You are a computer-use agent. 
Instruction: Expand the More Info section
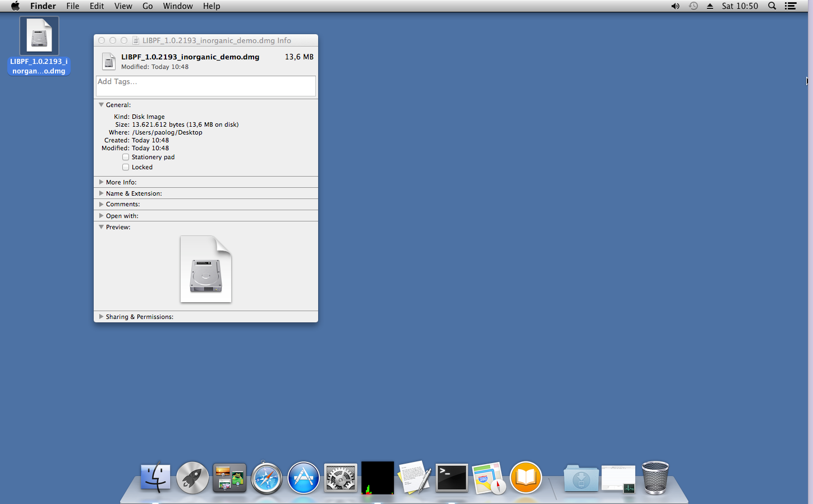[x=102, y=182]
